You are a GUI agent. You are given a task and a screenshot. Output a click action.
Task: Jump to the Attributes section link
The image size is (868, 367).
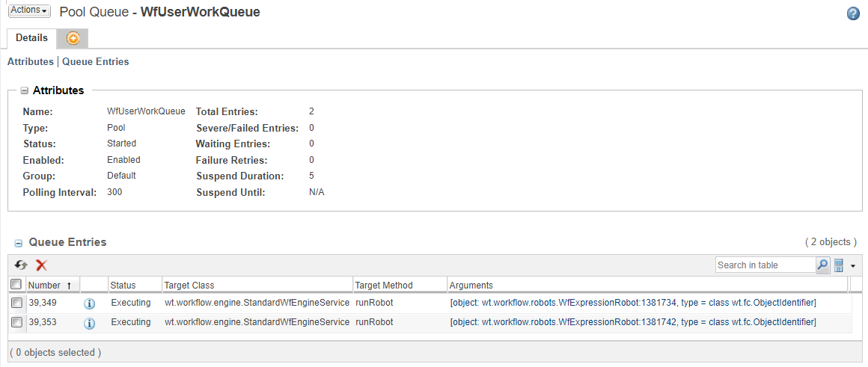31,62
